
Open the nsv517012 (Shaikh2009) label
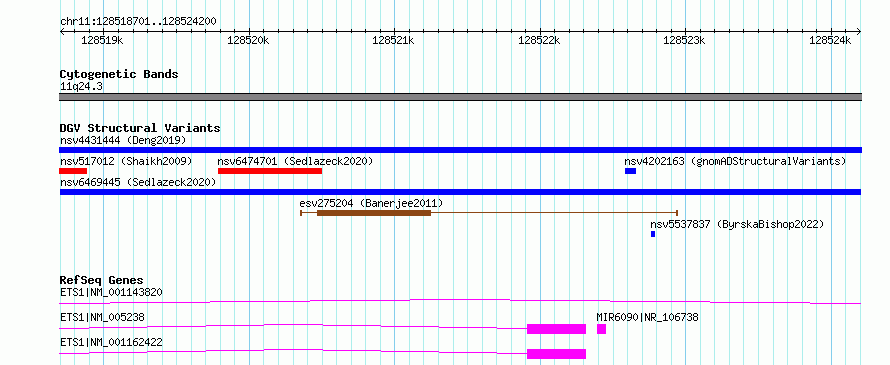click(x=126, y=161)
